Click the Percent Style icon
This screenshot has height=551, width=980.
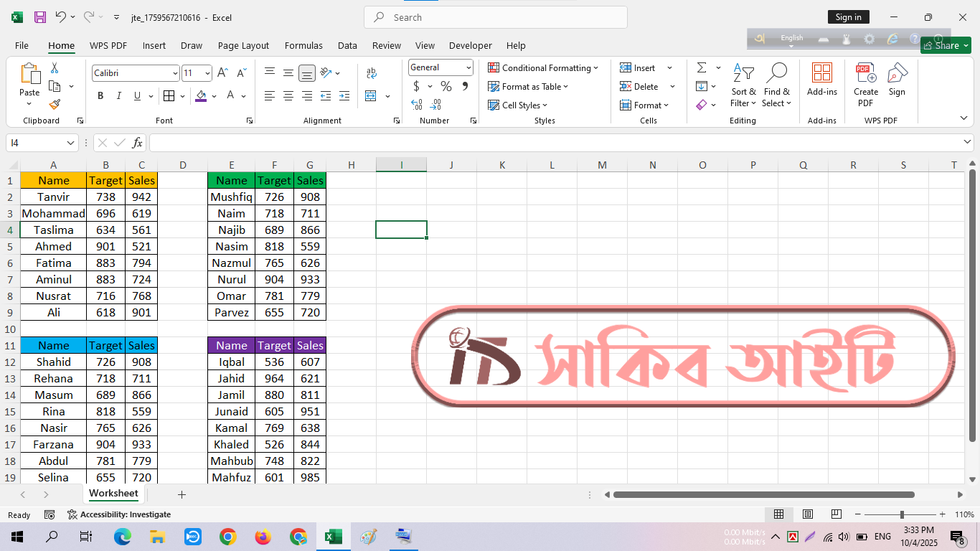coord(446,86)
